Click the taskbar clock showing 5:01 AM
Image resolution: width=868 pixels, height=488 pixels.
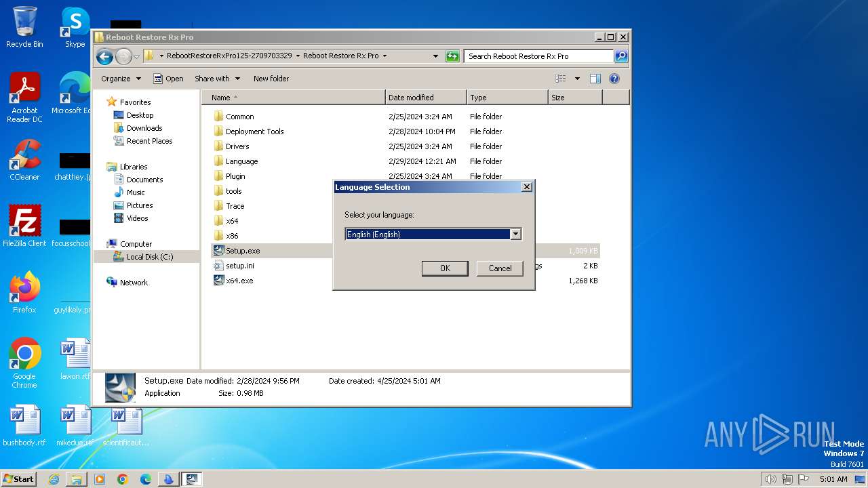pyautogui.click(x=833, y=479)
